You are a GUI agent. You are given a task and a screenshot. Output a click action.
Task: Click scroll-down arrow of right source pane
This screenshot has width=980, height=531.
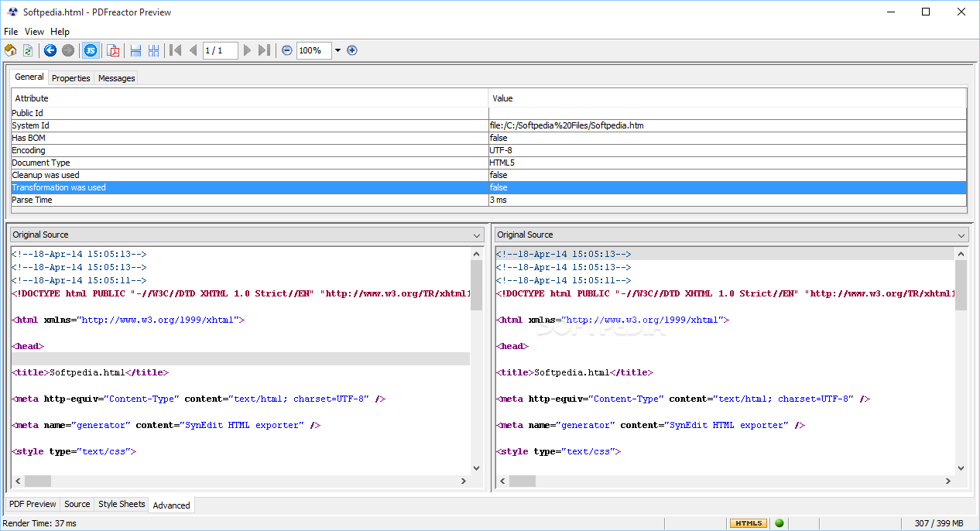coord(961,468)
